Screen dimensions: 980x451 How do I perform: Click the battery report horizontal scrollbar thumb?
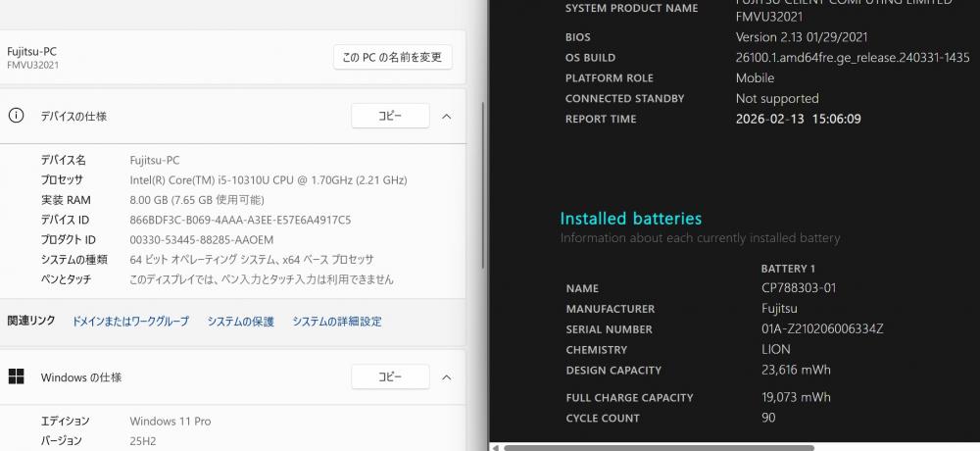tap(659, 447)
